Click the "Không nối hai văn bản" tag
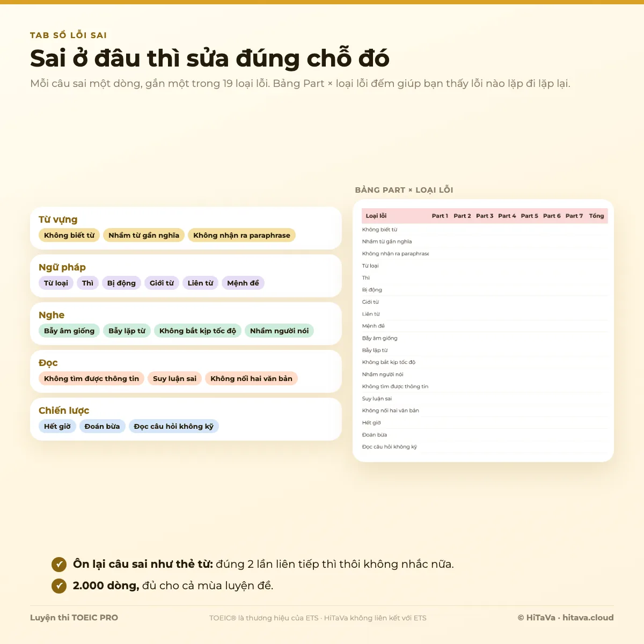Viewport: 644px width, 644px height. click(x=251, y=378)
